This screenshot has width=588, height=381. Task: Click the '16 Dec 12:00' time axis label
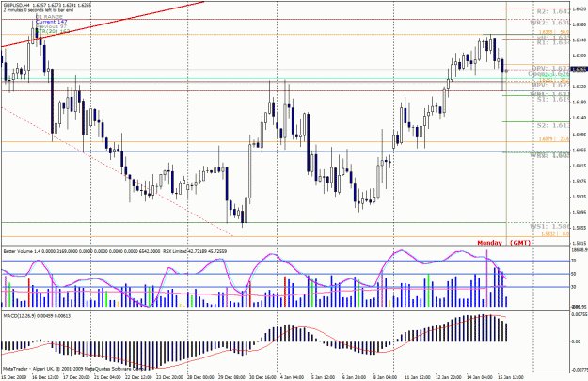pos(46,377)
